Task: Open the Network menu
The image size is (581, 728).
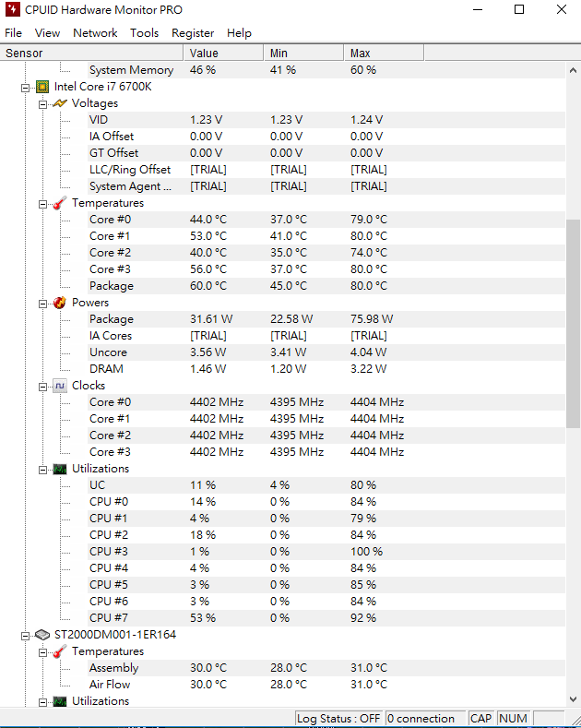Action: 95,32
